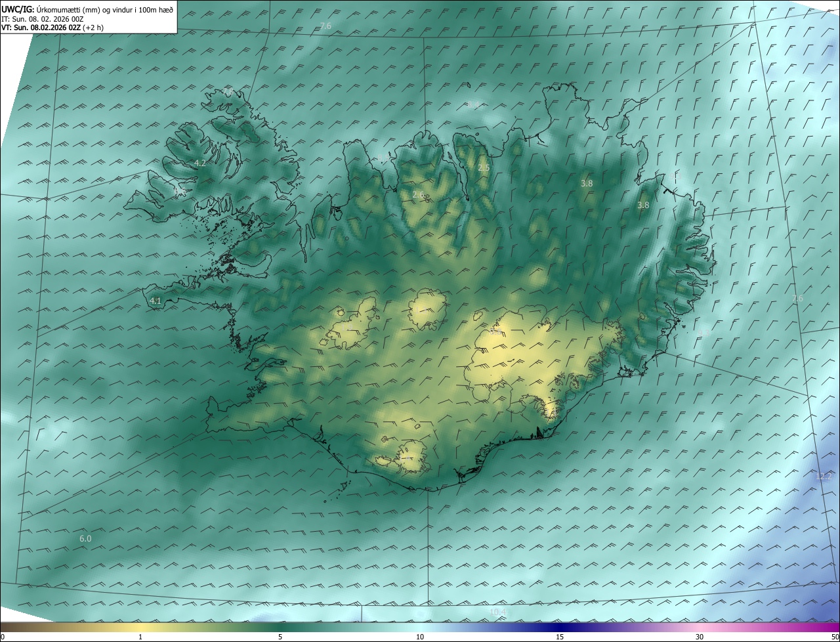The image size is (840, 642).
Task: Click the color scale label 30
Action: 700,637
